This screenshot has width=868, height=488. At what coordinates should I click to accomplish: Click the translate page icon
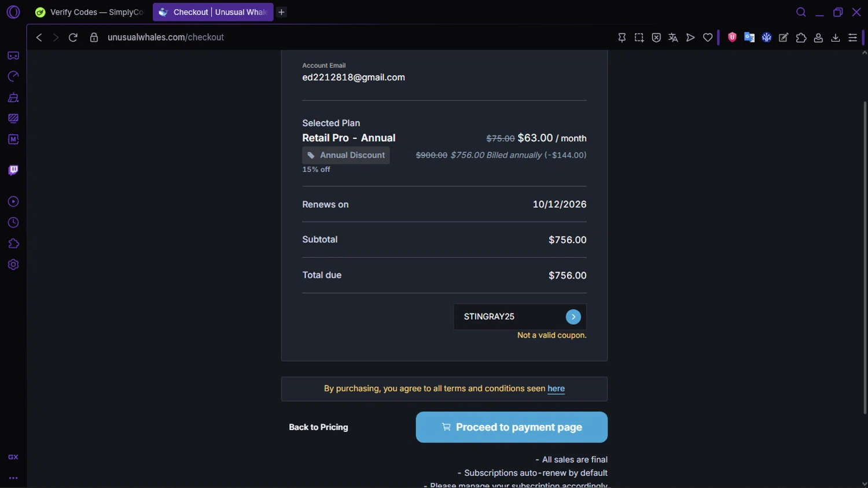tap(673, 37)
